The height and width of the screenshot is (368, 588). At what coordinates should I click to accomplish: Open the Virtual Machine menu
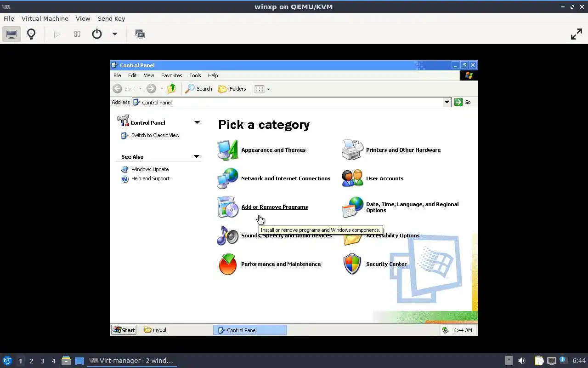(45, 18)
